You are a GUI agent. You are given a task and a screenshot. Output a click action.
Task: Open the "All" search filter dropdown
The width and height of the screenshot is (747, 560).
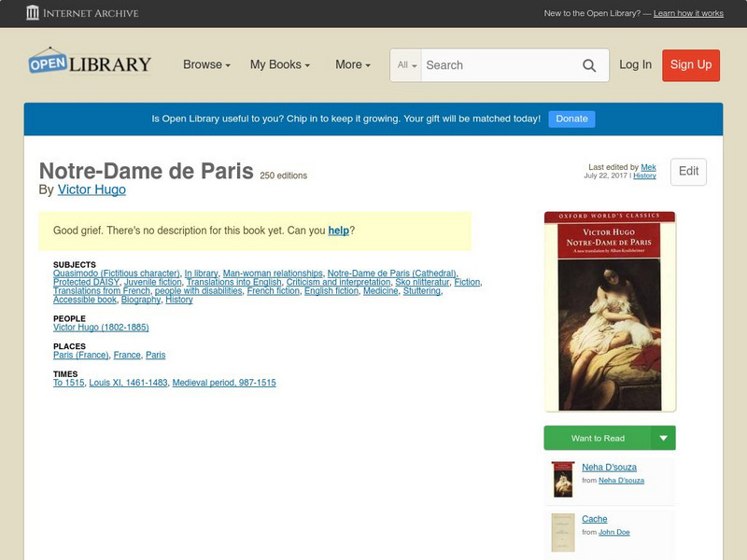[x=408, y=65]
